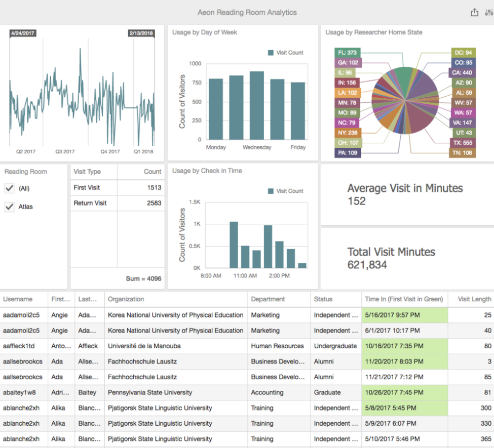
Task: Select the 4/24/2017 range start marker
Action: pyautogui.click(x=23, y=33)
